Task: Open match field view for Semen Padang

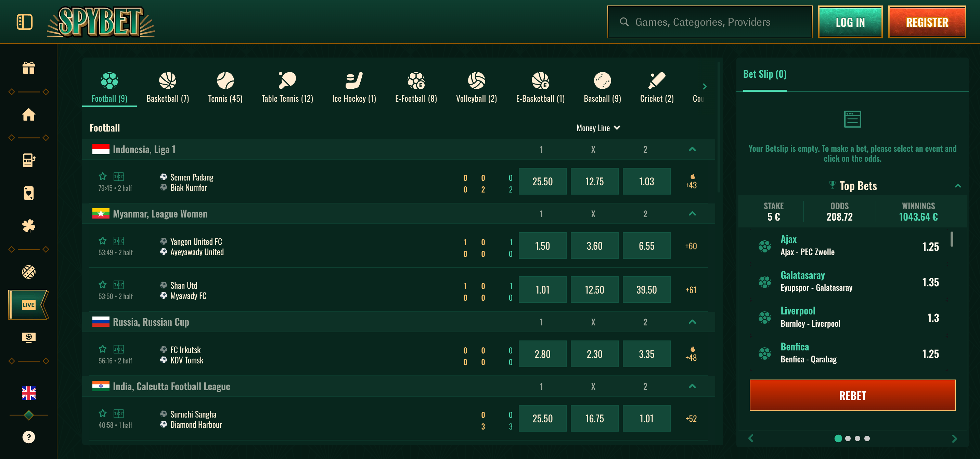Action: [119, 176]
